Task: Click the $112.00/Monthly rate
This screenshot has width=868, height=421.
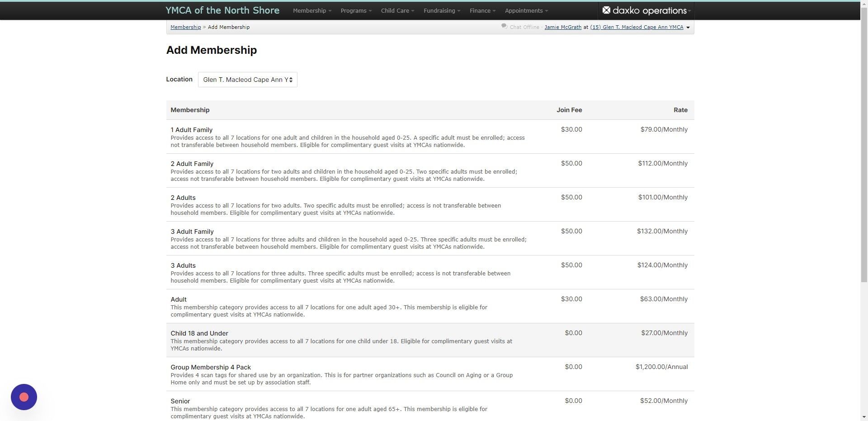Action: [x=663, y=163]
